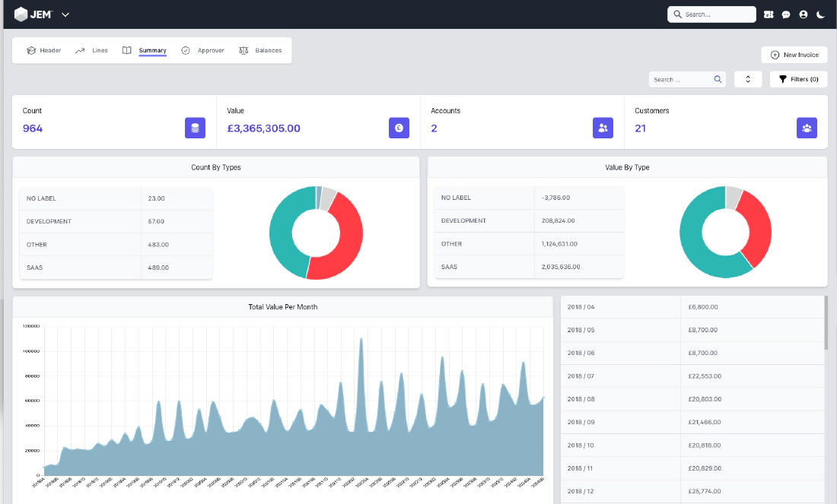Click the Summary tab book icon
Screen dimensions: 837x504
point(126,50)
